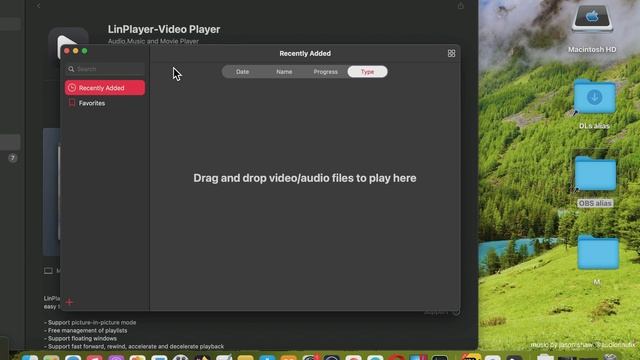Click the clock icon beside Recently Added
This screenshot has width=640, height=360.
coord(72,88)
